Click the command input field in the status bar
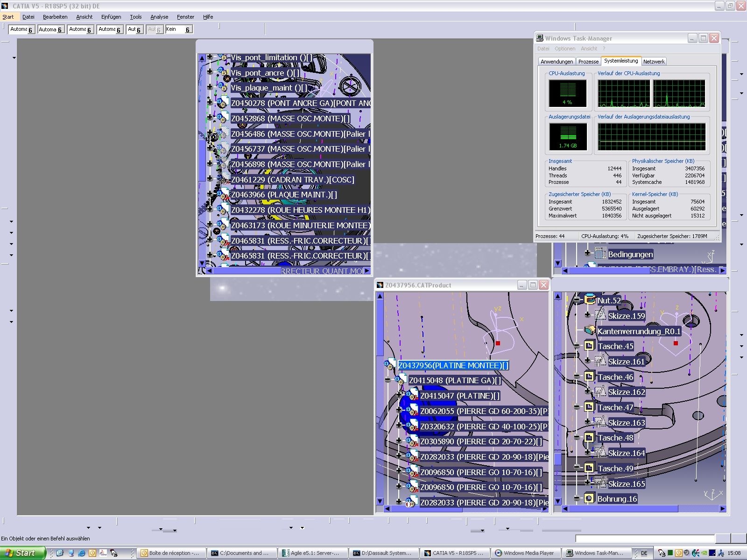747x560 pixels. point(645,539)
